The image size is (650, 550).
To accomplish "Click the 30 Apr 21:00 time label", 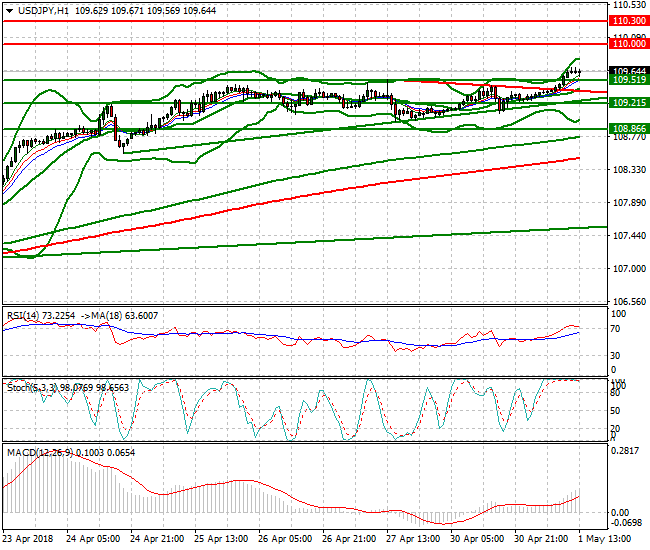I will point(541,539).
